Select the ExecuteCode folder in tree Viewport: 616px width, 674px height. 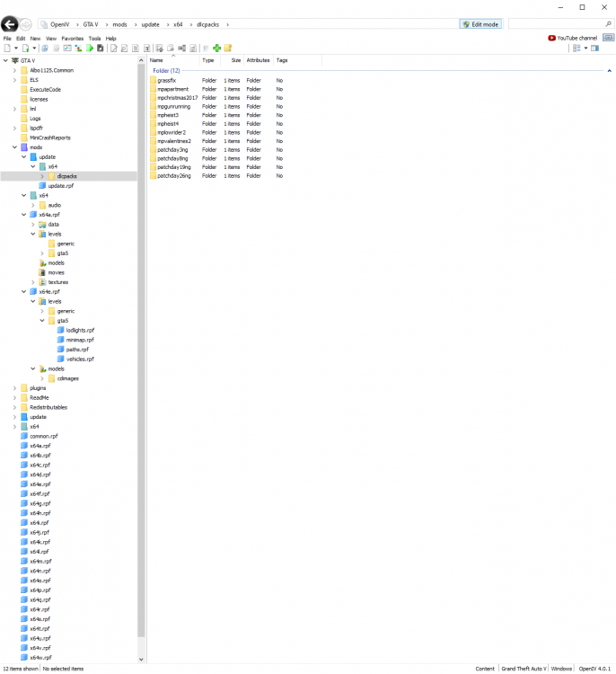(40, 89)
